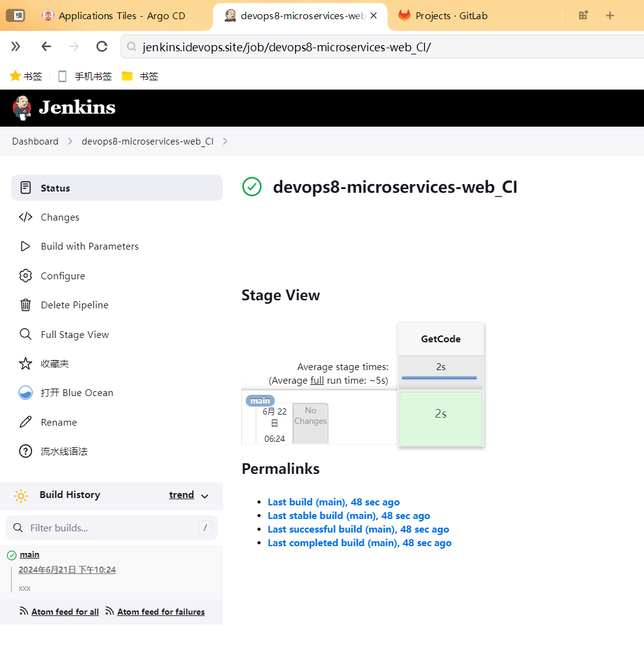Click the No Changes box in Stage View

point(310,423)
